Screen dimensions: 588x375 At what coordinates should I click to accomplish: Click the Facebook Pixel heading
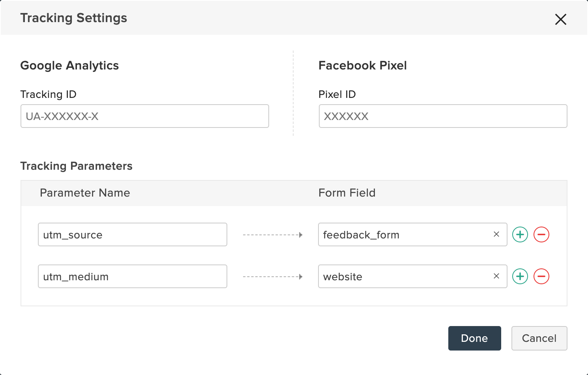(363, 66)
